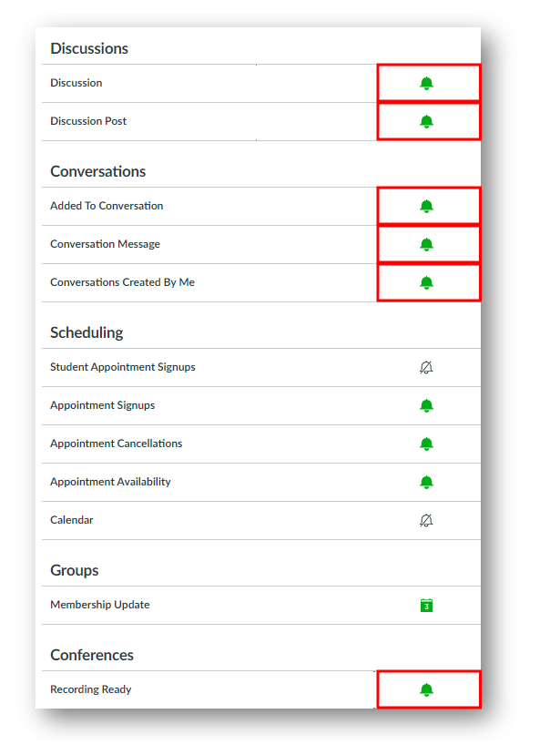Turn on Calendar notifications via its muted bell
Viewport: 560px width, 755px height.
pos(427,520)
